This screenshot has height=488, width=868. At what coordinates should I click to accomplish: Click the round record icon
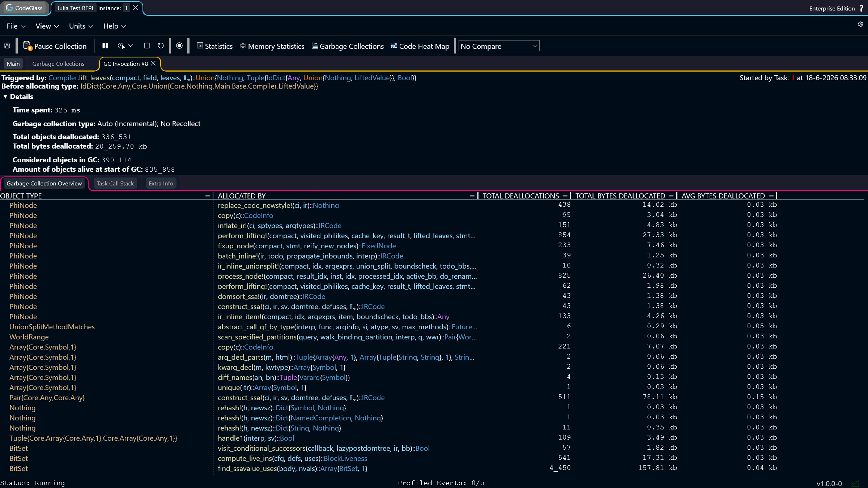tap(179, 46)
